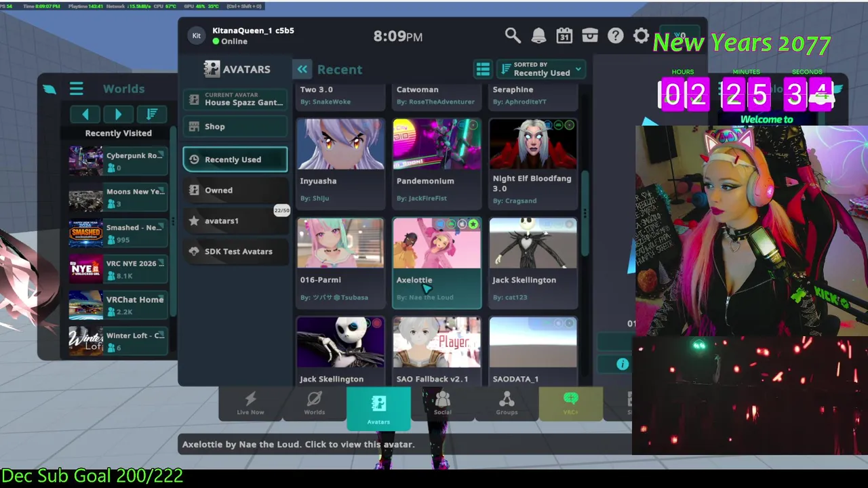868x488 pixels.
Task: Open the Owned avatars category
Action: coord(235,190)
